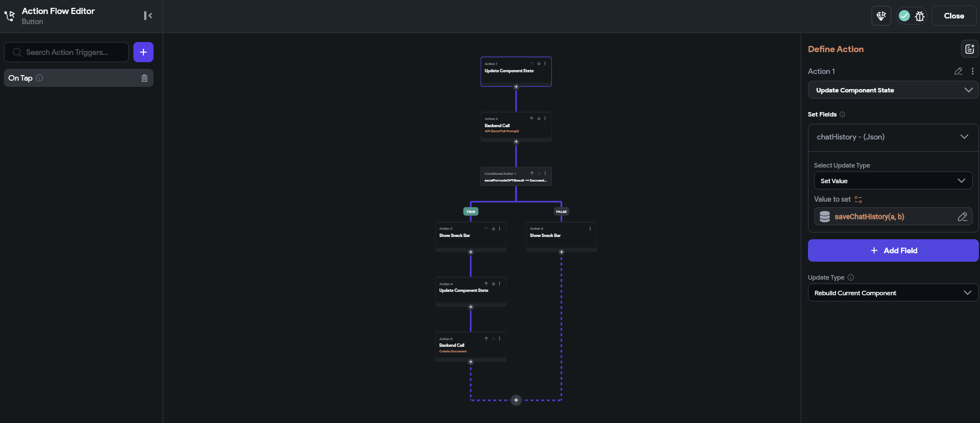Image resolution: width=980 pixels, height=423 pixels.
Task: Click the Action Flow Editor branch icon
Action: (10, 16)
